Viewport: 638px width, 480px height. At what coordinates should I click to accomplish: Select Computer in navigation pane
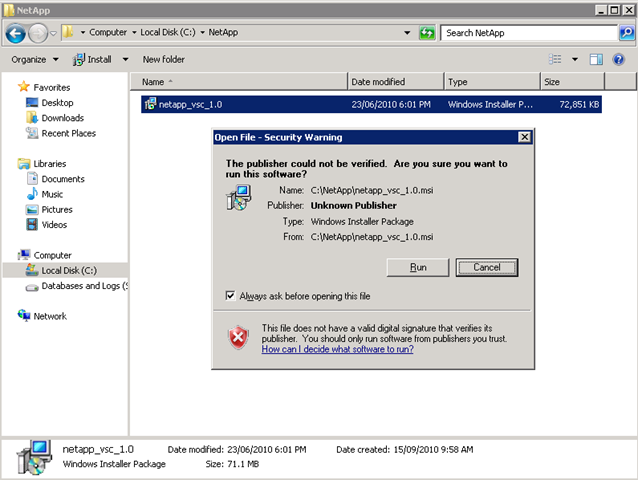52,255
